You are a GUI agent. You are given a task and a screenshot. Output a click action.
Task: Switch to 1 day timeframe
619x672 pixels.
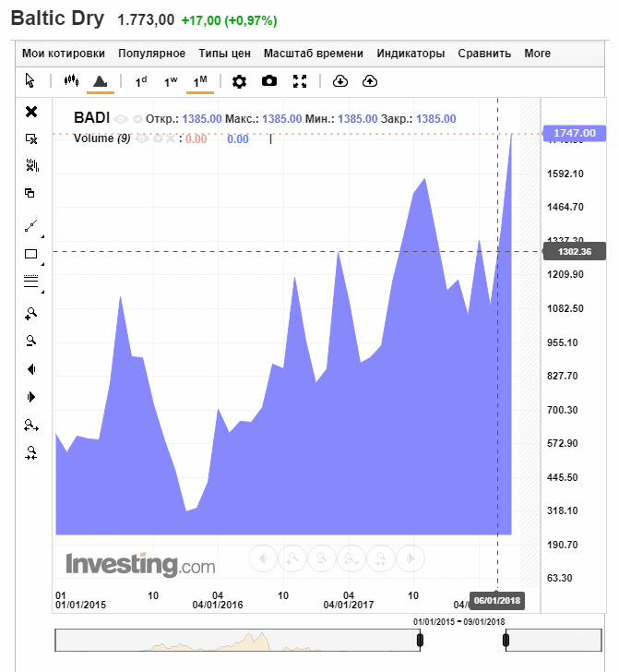pyautogui.click(x=141, y=81)
